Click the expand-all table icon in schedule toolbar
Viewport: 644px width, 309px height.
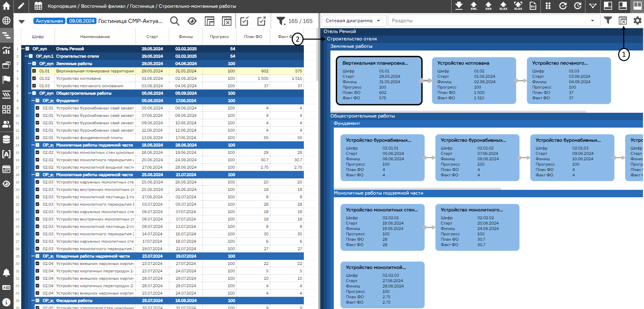[x=210, y=21]
